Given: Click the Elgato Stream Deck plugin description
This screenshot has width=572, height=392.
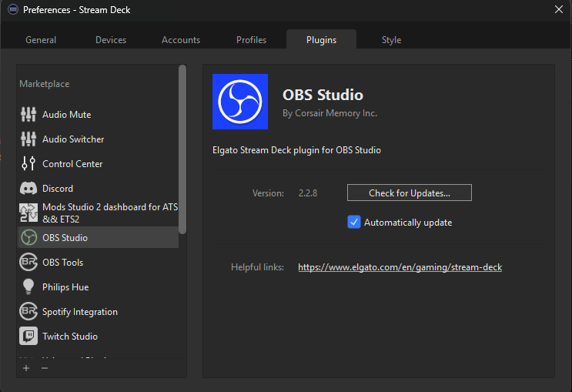Looking at the screenshot, I should click(x=296, y=150).
